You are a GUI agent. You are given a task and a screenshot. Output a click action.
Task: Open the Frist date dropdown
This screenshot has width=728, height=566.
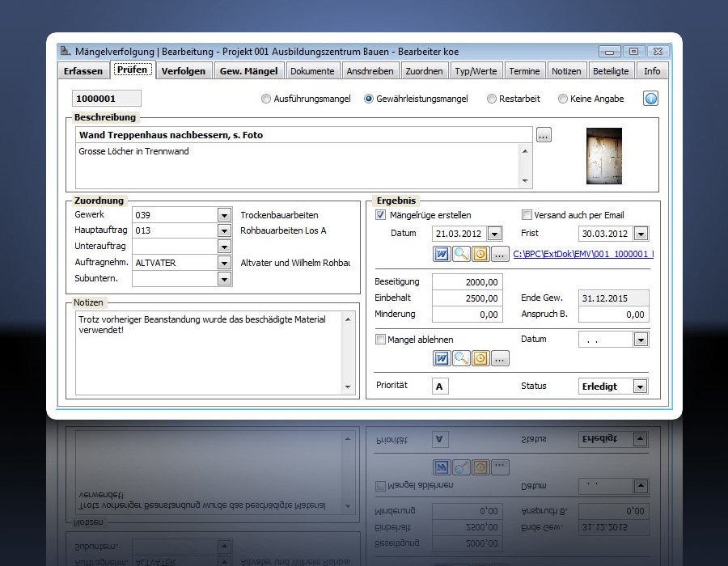point(640,234)
